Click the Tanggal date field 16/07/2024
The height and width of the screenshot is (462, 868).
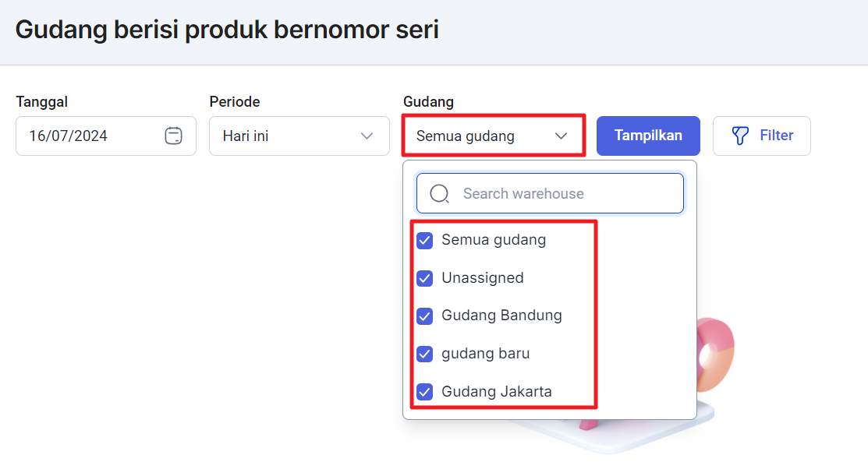tap(106, 136)
